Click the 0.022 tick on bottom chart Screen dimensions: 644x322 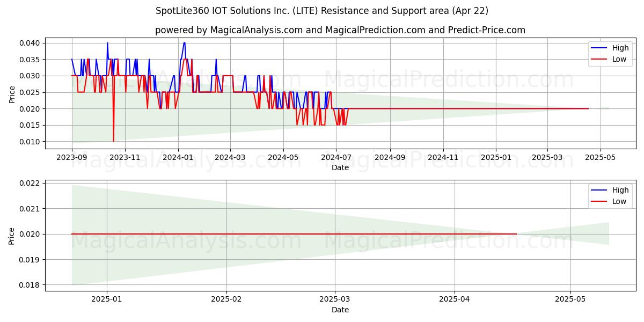(x=30, y=183)
